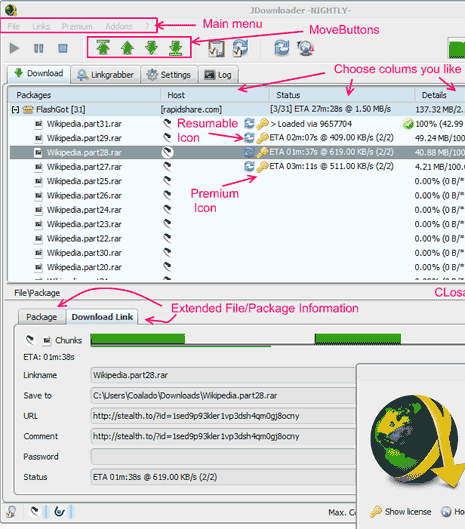
Task: Open the Settings tab
Action: click(169, 75)
